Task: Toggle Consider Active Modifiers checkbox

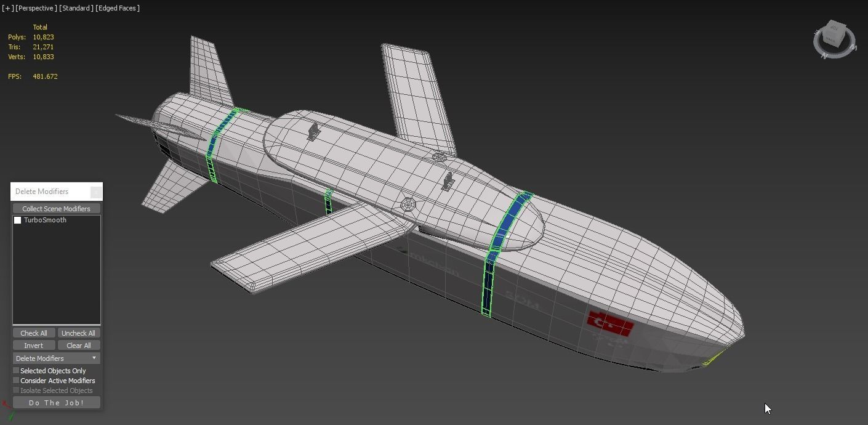Action: coord(16,381)
